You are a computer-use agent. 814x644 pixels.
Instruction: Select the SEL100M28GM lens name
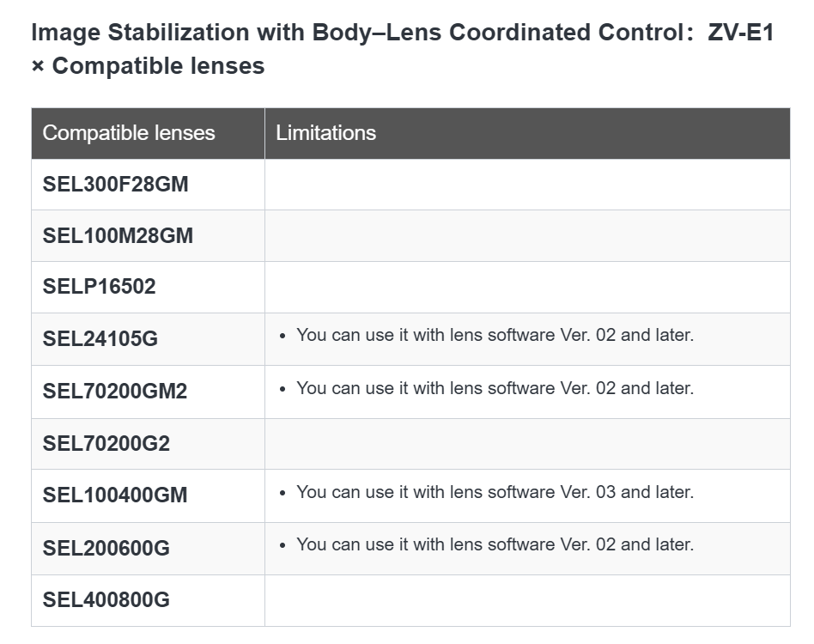118,235
